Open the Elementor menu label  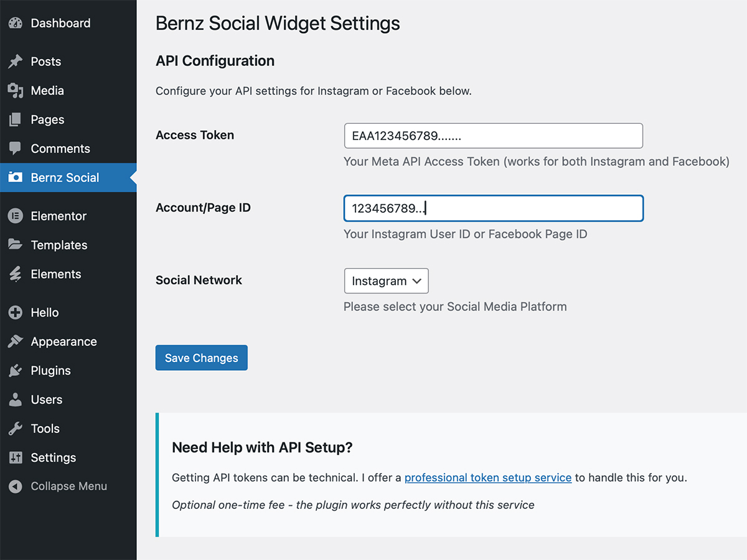point(59,216)
